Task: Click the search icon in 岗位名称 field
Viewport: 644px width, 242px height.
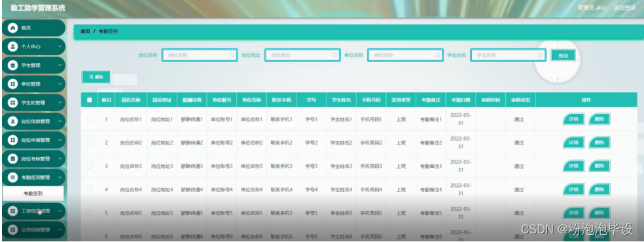Action: tap(232, 55)
